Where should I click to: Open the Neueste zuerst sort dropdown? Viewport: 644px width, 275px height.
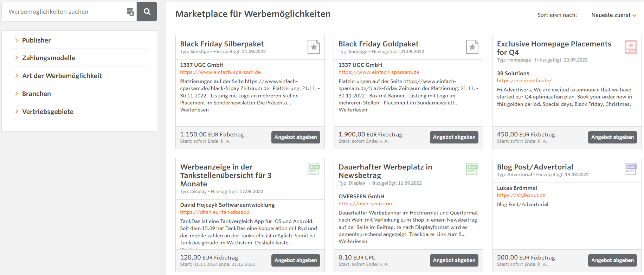(613, 15)
